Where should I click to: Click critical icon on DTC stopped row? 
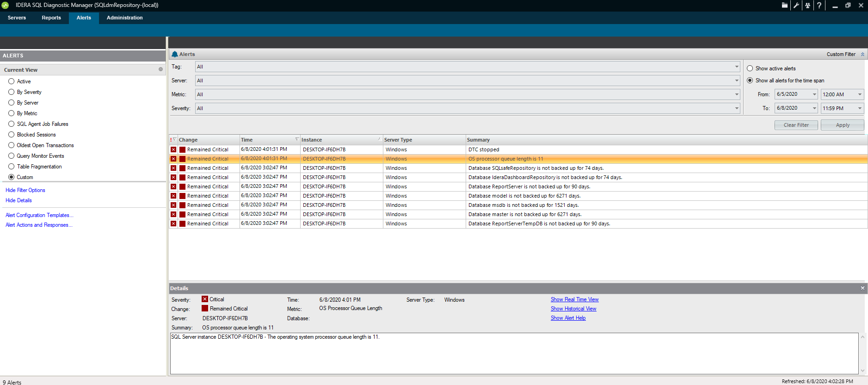173,149
